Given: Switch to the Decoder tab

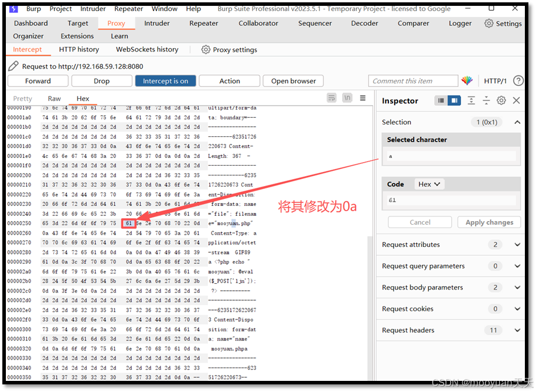Looking at the screenshot, I should 364,23.
